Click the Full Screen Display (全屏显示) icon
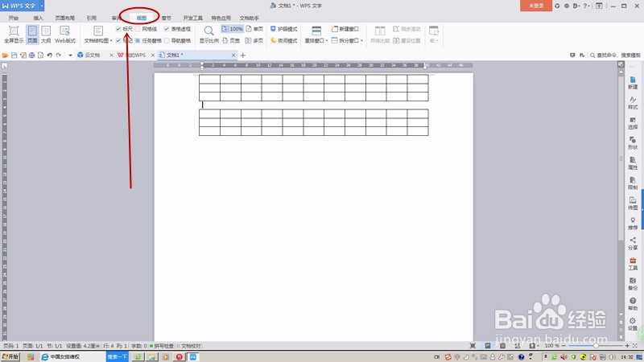The height and width of the screenshot is (362, 644). [14, 34]
